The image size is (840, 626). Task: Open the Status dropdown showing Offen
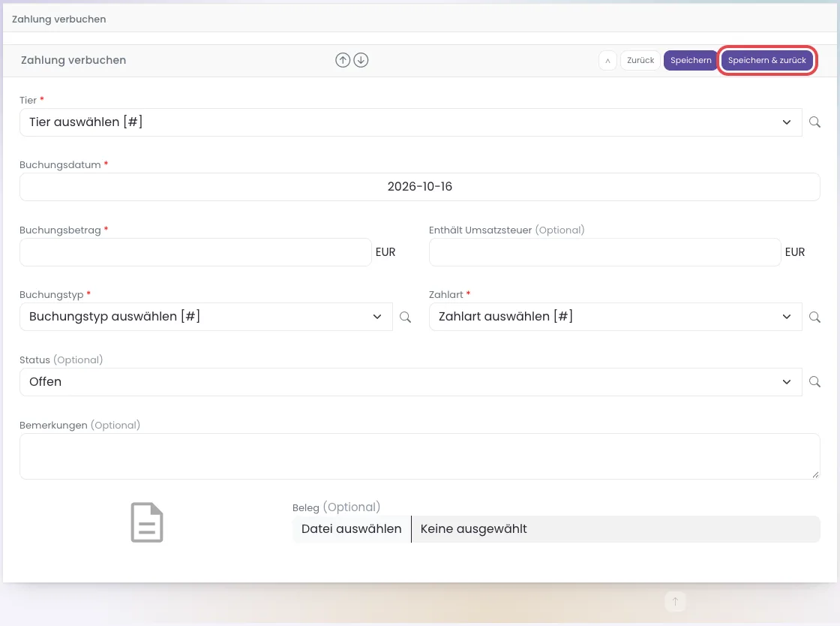pyautogui.click(x=411, y=381)
